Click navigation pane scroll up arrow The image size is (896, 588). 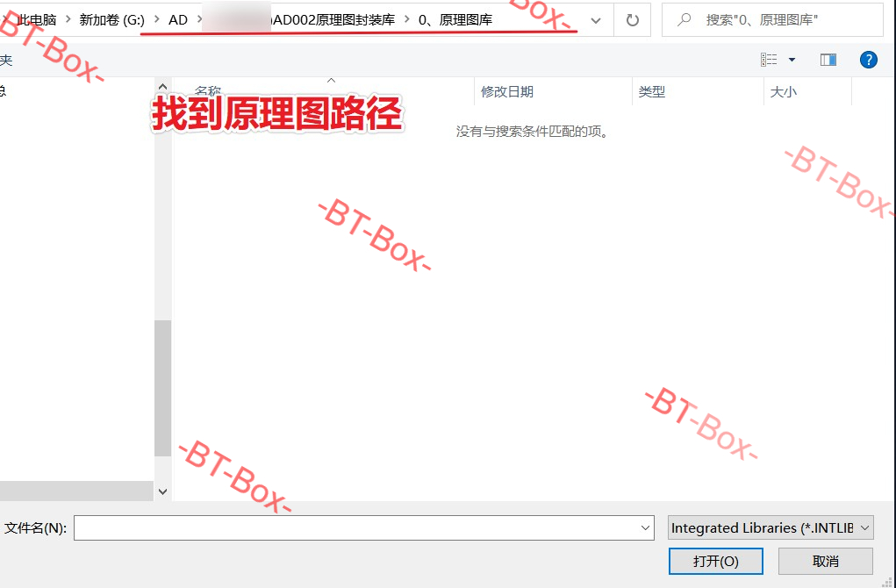click(x=162, y=86)
